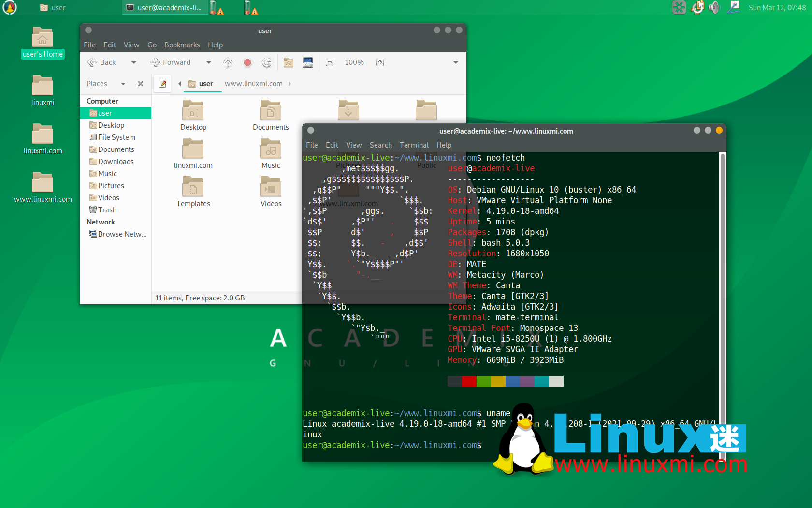Open the Computer toolbar icon
Image resolution: width=812 pixels, height=508 pixels.
(x=308, y=62)
